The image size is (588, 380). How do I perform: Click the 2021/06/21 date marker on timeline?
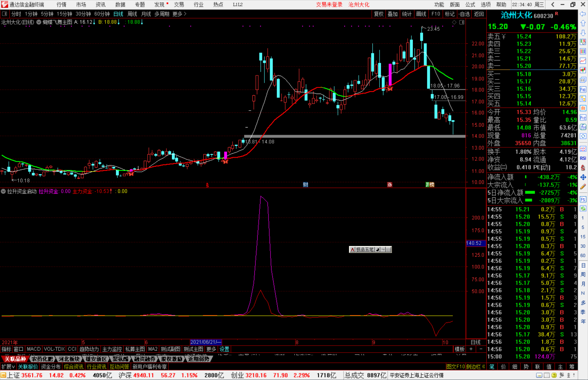pyautogui.click(x=206, y=342)
